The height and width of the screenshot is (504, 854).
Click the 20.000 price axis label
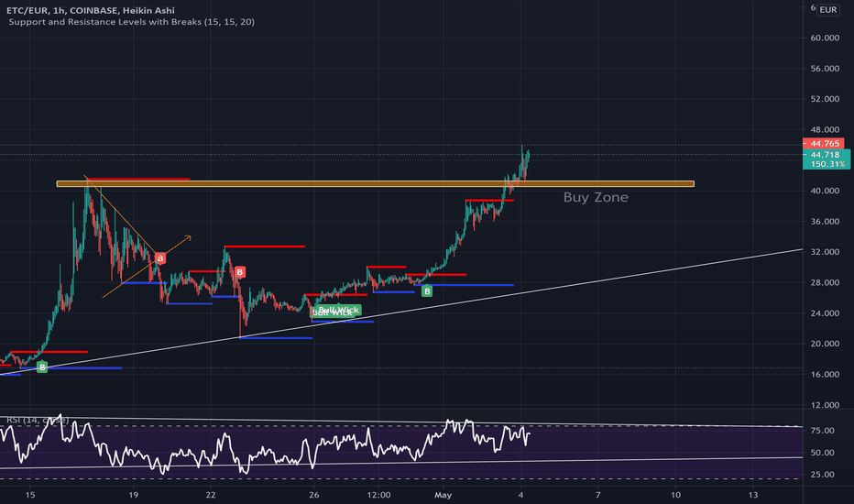click(825, 344)
